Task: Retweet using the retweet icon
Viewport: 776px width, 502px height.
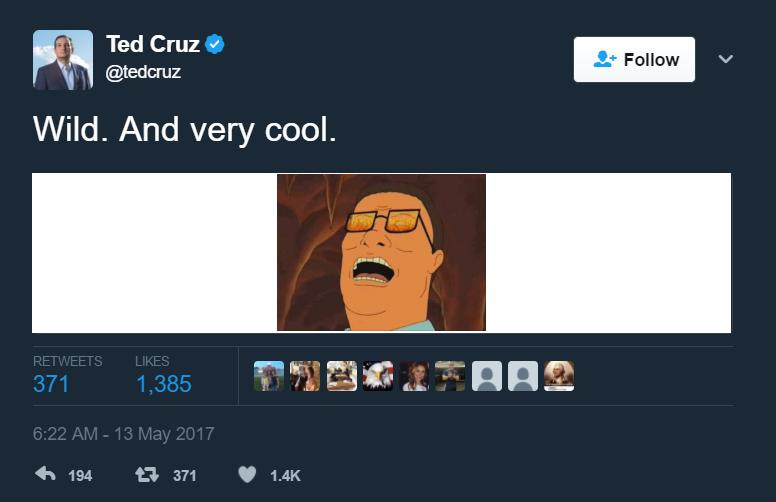Action: tap(147, 475)
